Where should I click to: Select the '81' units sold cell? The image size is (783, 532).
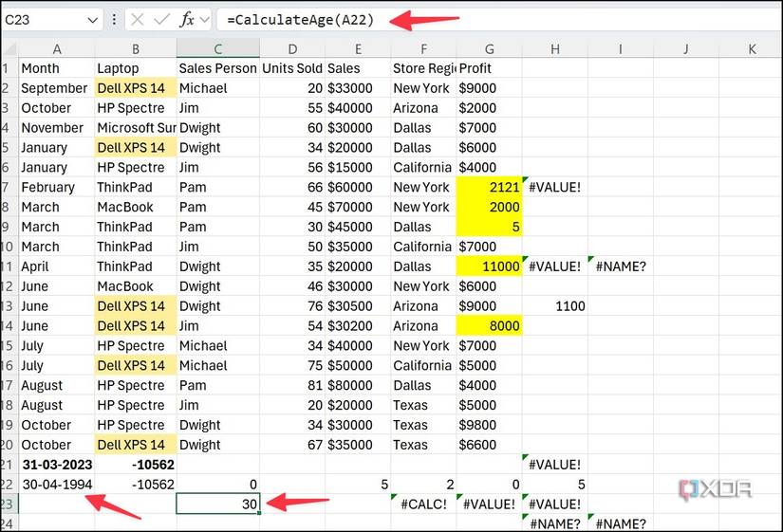(292, 385)
